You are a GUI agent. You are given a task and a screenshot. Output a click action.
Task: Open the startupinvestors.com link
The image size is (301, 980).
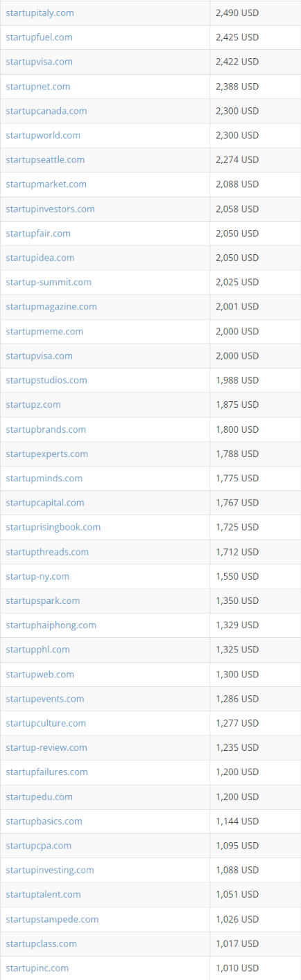click(50, 208)
